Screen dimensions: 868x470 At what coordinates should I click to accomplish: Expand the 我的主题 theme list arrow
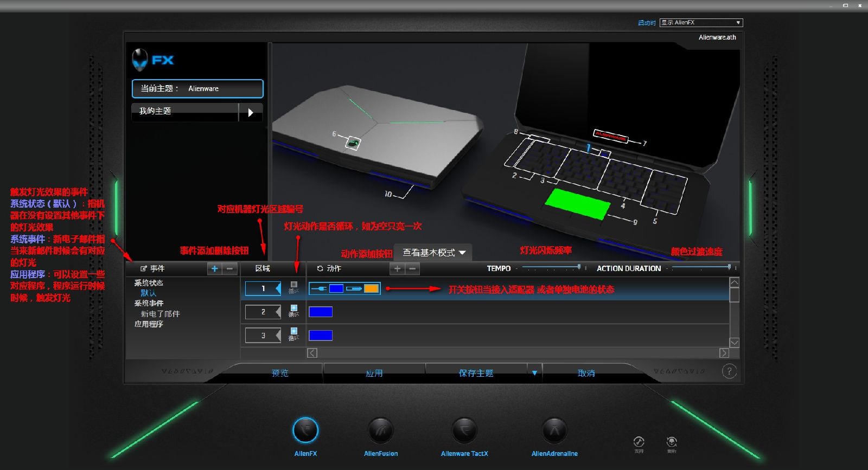point(251,112)
